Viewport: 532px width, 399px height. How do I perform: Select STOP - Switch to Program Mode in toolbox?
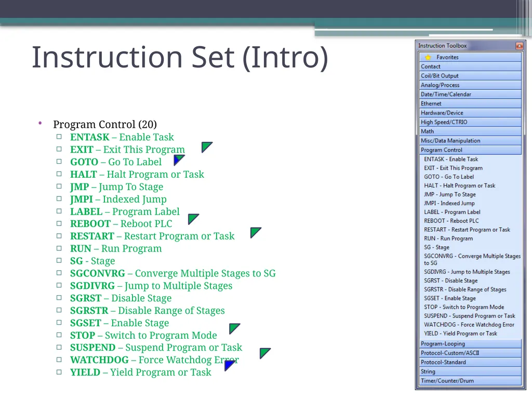(464, 307)
